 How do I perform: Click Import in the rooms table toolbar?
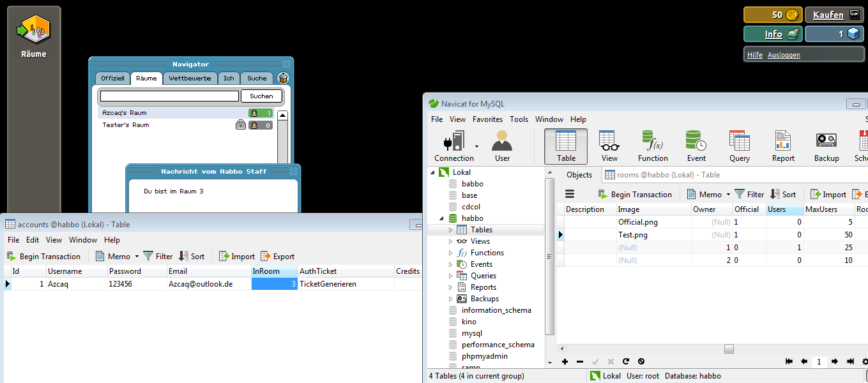click(x=828, y=194)
